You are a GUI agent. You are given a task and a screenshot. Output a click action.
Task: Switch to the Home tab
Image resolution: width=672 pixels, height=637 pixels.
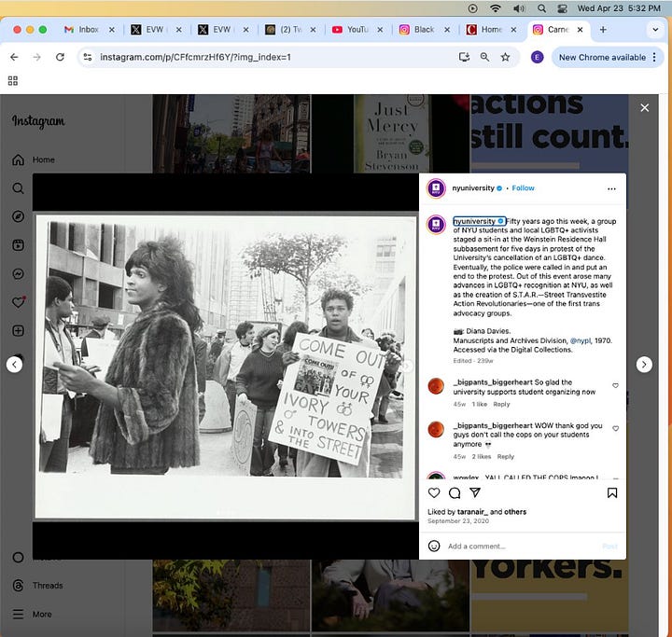click(x=484, y=30)
